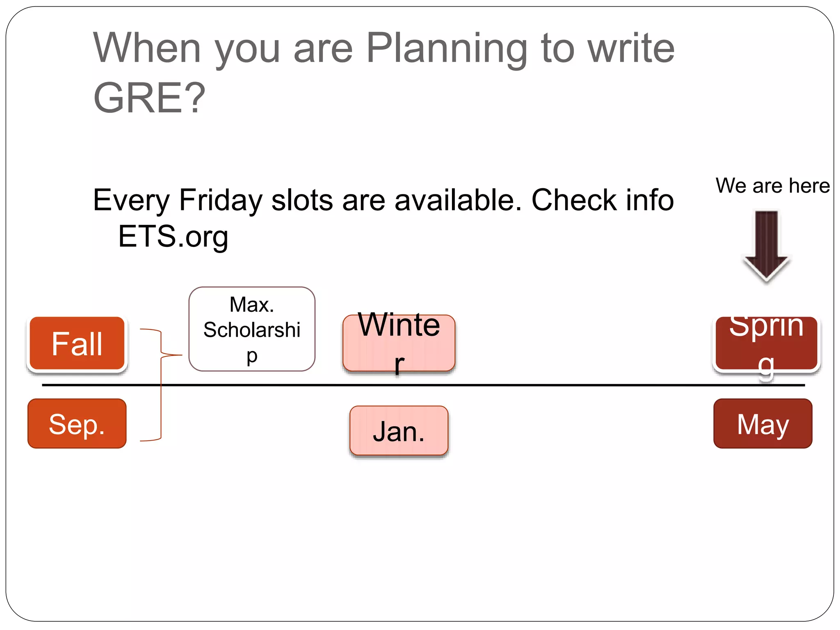This screenshot has height=630, width=840.
Task: Select the Max. Scholarship callout box
Action: point(252,329)
